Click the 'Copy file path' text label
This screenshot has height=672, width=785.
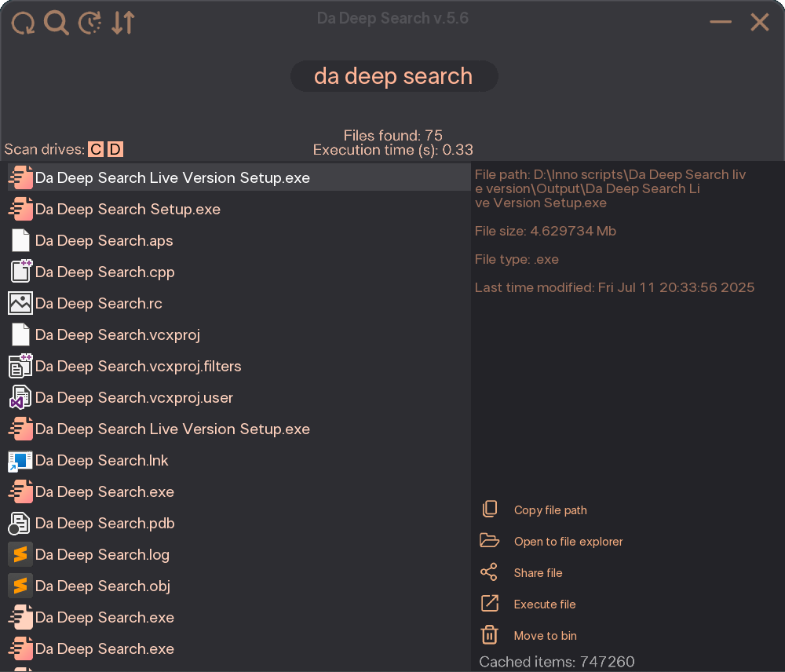[x=550, y=509]
